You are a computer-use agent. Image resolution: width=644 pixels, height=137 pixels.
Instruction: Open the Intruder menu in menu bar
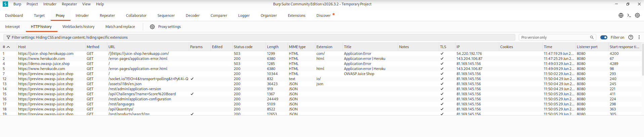[50, 4]
